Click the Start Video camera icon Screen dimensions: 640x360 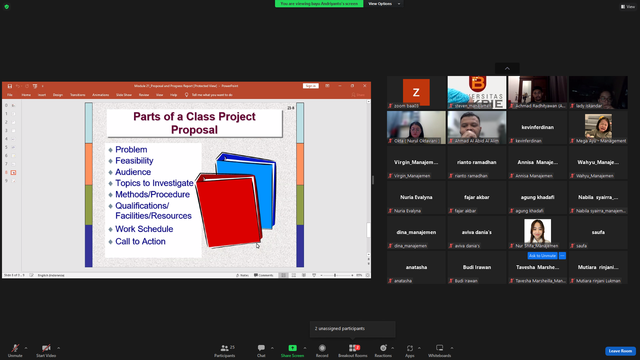[x=46, y=348]
